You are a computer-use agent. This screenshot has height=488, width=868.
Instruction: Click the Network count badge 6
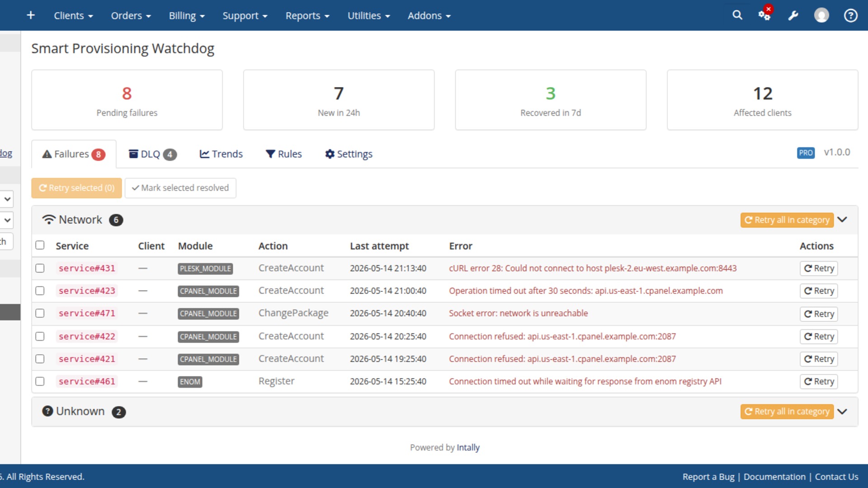tap(116, 220)
